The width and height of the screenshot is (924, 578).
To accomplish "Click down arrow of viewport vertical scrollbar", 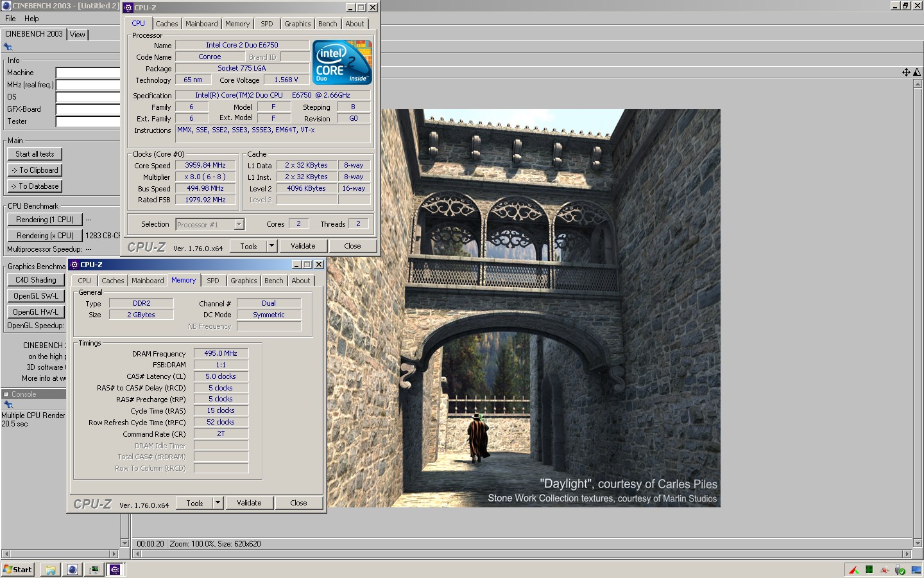I will coord(917,543).
